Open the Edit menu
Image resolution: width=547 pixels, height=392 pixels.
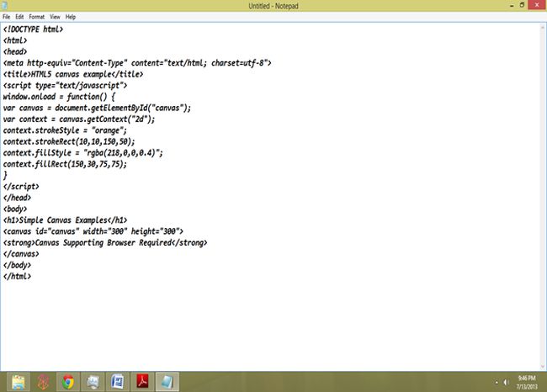coord(19,17)
